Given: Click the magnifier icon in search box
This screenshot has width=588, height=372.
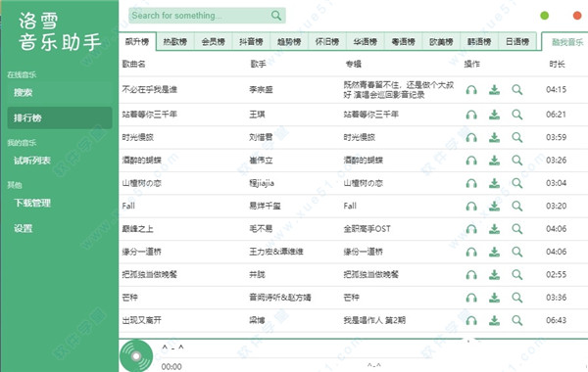Looking at the screenshot, I should click(x=276, y=16).
